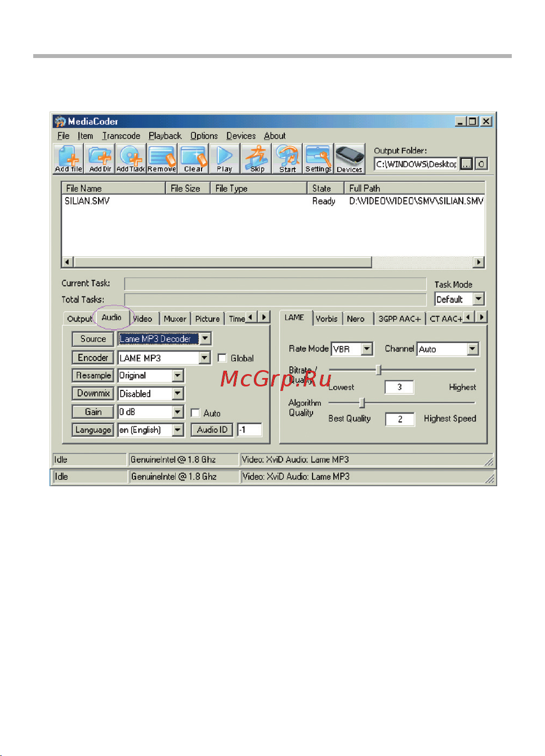Screen dimensions: 545x756
Task: Open the Language en (English) dropdown
Action: pos(178,430)
